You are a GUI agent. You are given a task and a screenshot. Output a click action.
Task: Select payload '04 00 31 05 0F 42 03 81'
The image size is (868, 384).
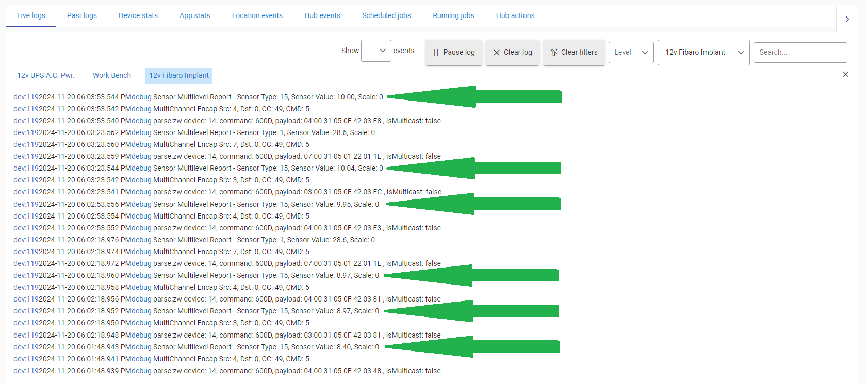point(342,299)
